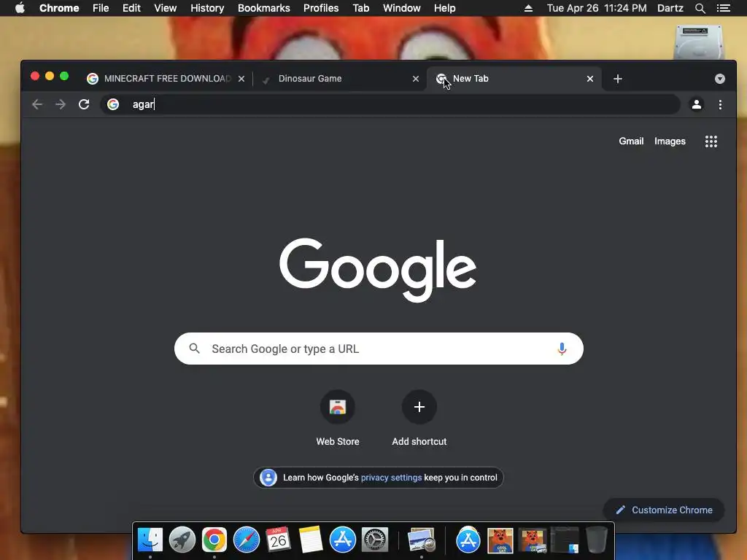Click the forward navigation arrow
The height and width of the screenshot is (560, 747).
click(61, 104)
